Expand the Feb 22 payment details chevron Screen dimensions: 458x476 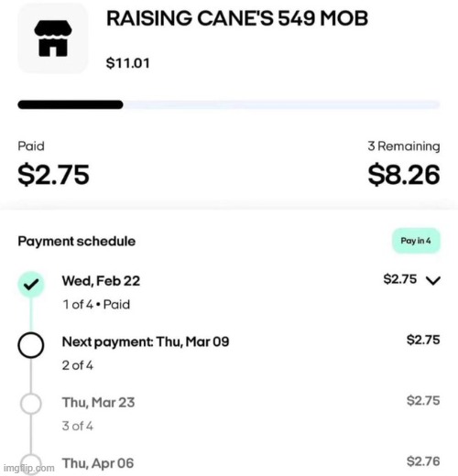433,280
